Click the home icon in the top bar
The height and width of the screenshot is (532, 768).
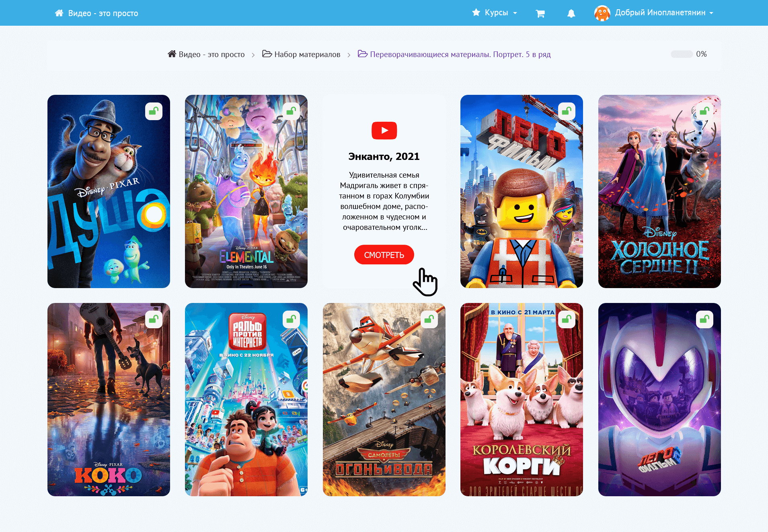[x=59, y=13]
